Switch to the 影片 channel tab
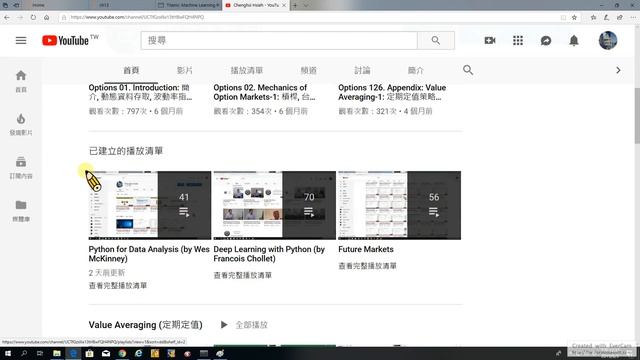The width and height of the screenshot is (640, 360). point(184,70)
